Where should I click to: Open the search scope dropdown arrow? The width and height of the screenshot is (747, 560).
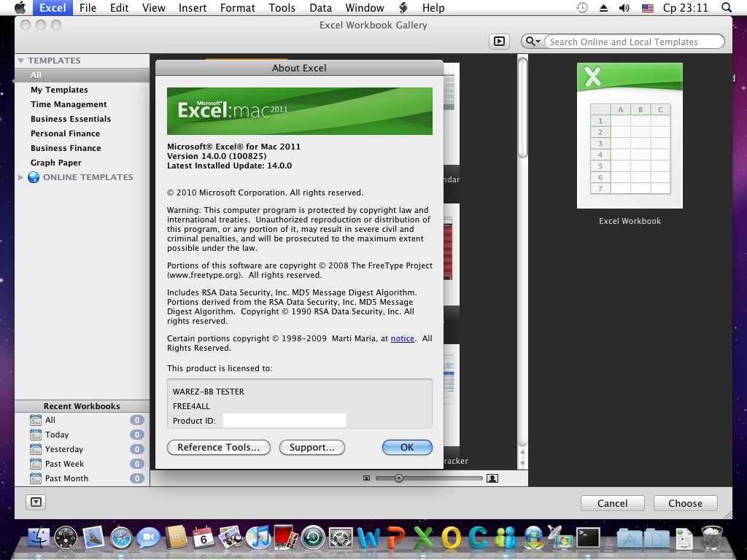(533, 42)
